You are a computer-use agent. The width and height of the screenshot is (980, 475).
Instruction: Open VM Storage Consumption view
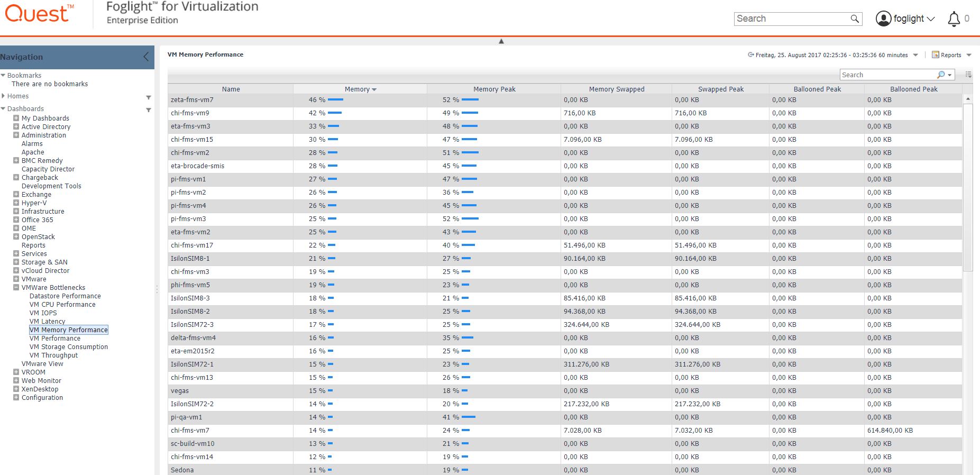click(x=69, y=346)
